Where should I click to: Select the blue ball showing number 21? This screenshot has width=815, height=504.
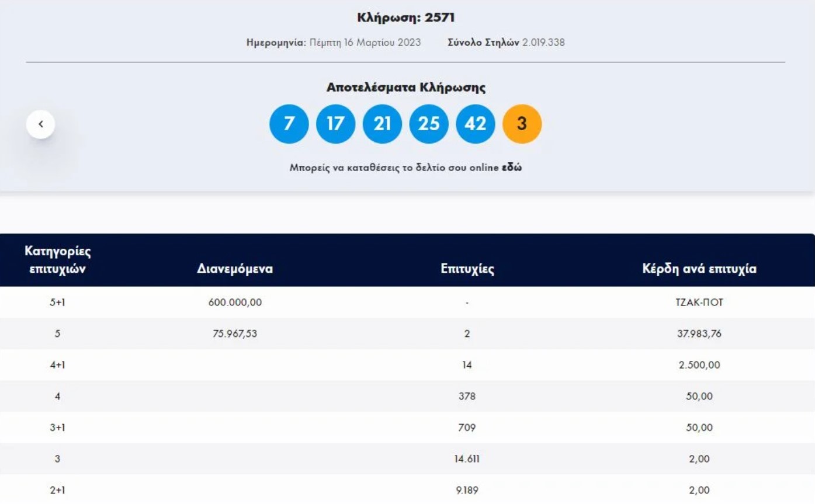point(382,123)
